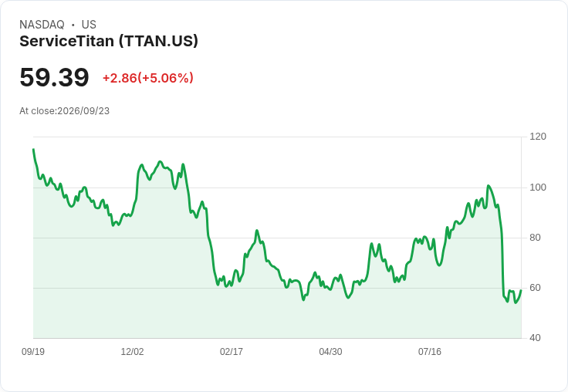
Task: Click the US market label
Action: [89, 25]
